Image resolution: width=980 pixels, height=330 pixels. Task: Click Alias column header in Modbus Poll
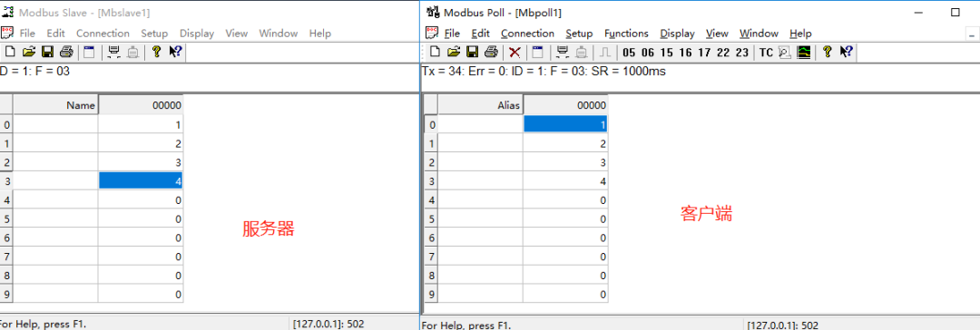481,106
